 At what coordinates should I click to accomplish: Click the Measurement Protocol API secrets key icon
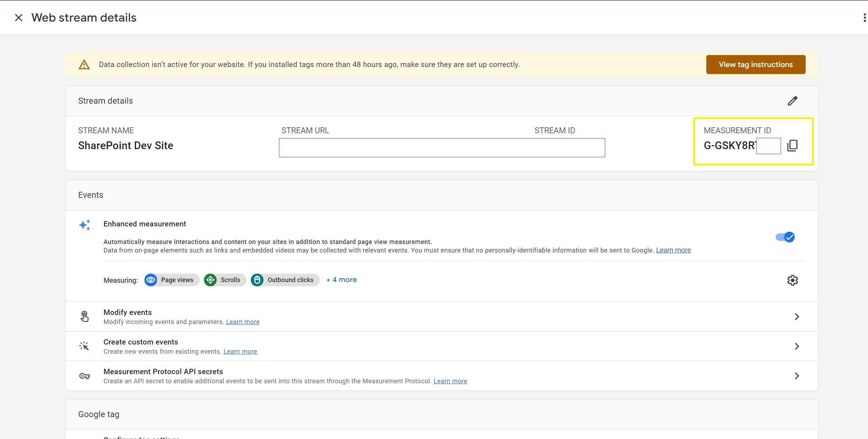click(84, 376)
